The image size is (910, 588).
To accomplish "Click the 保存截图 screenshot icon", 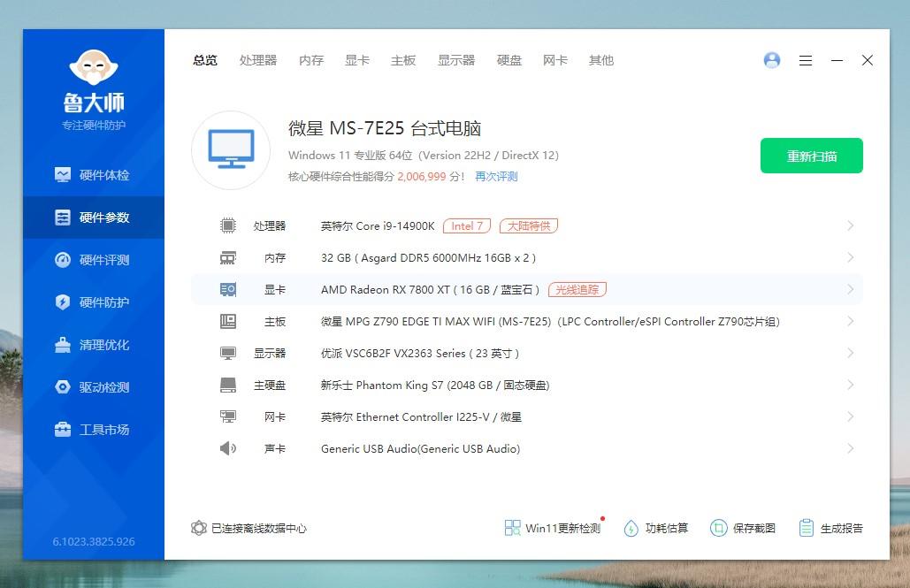I will [x=718, y=528].
